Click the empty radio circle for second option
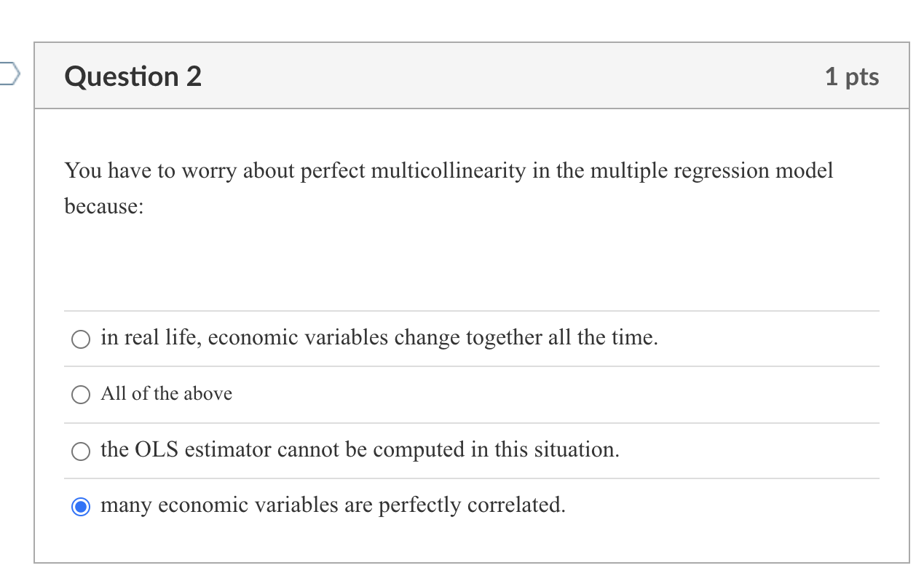 [80, 394]
